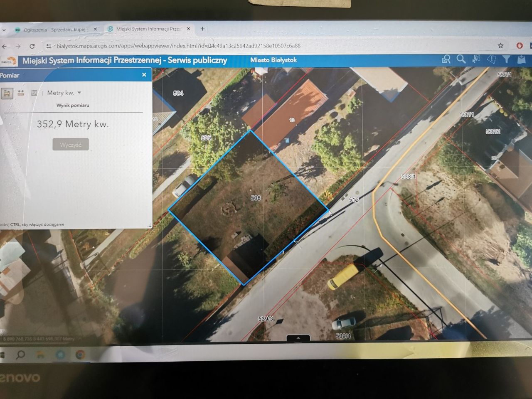Select the distance measurement tool
532x399 pixels.
21,93
